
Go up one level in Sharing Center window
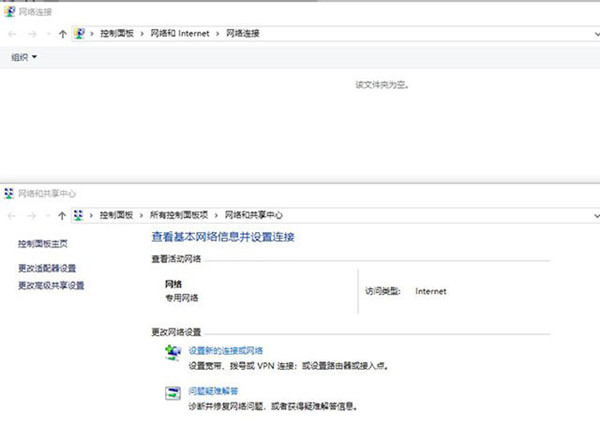pyautogui.click(x=62, y=216)
